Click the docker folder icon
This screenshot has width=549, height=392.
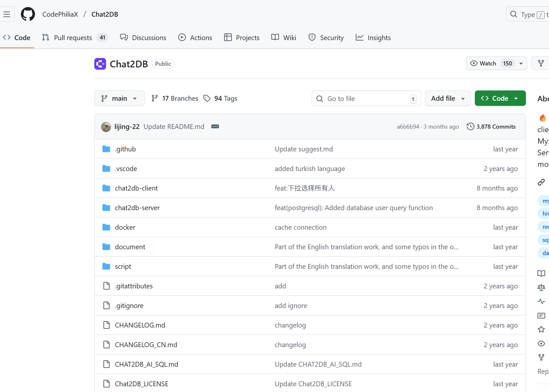106,227
